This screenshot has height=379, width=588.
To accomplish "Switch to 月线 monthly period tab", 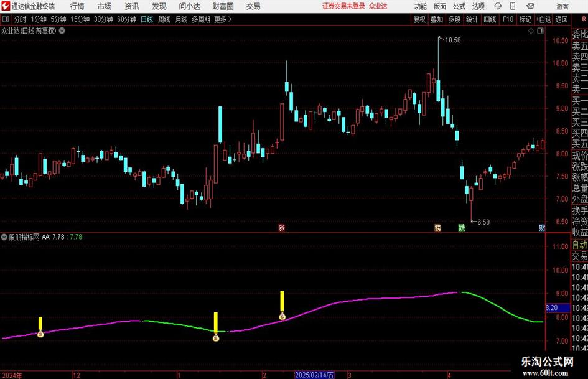I will click(181, 19).
